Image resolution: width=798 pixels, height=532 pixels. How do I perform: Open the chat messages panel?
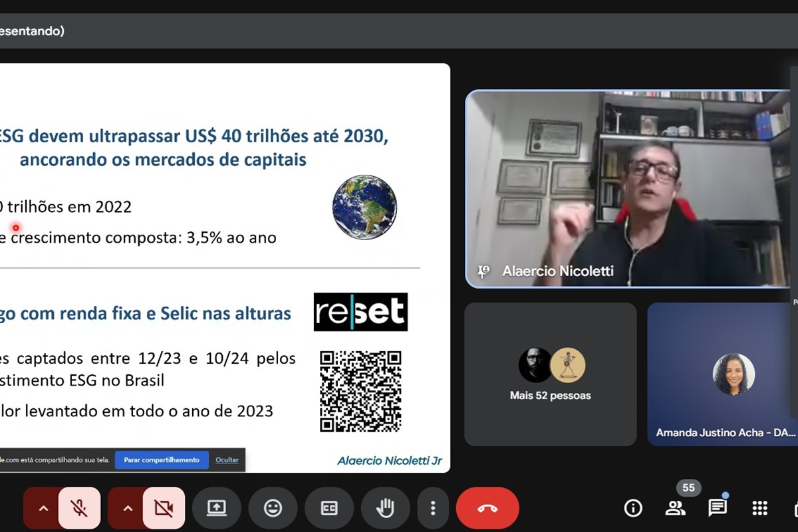pyautogui.click(x=718, y=509)
